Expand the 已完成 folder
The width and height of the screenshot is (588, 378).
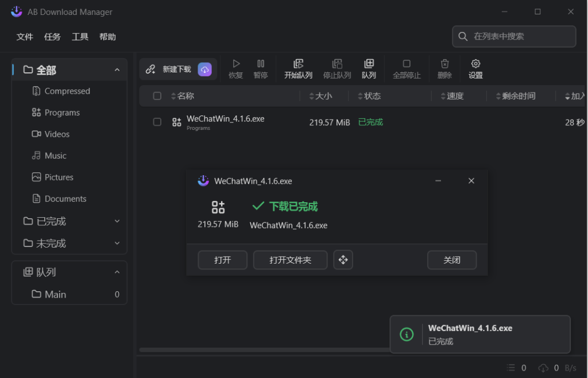coord(117,221)
